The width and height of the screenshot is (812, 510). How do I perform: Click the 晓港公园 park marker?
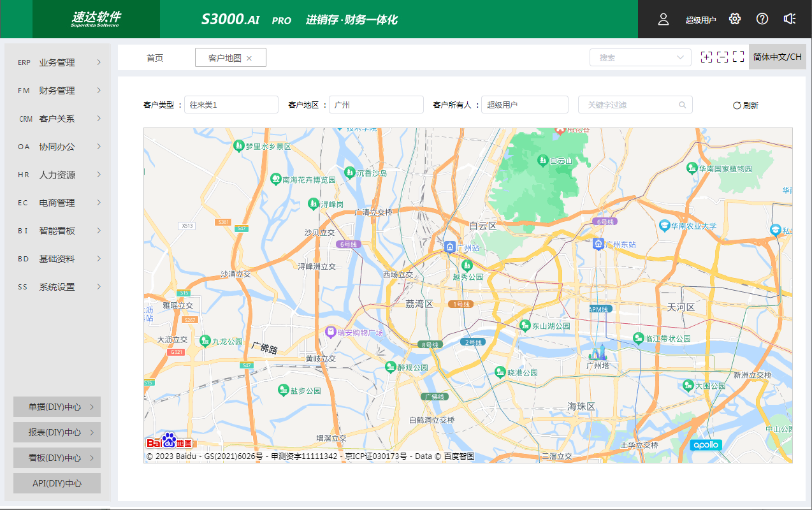[x=499, y=372]
